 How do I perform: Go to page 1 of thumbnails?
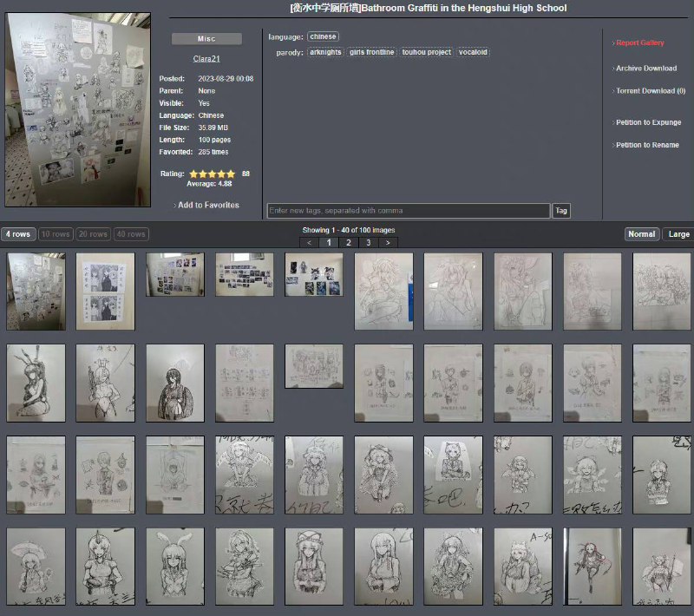[329, 243]
